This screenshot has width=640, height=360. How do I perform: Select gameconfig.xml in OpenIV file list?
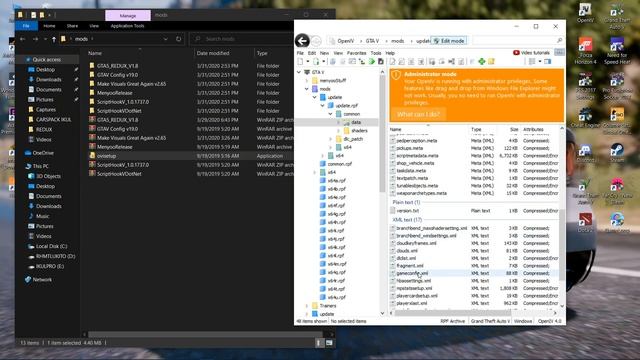[x=412, y=273]
